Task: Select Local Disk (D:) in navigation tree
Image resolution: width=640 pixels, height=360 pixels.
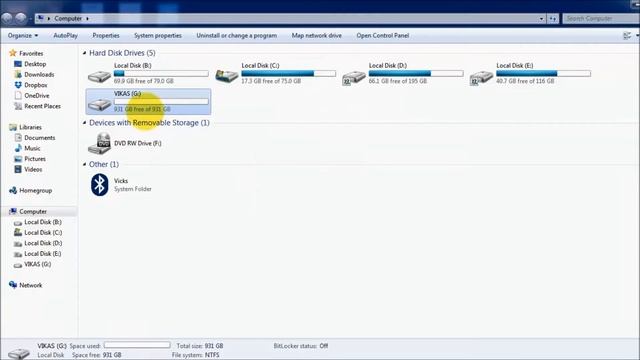Action: [x=43, y=243]
